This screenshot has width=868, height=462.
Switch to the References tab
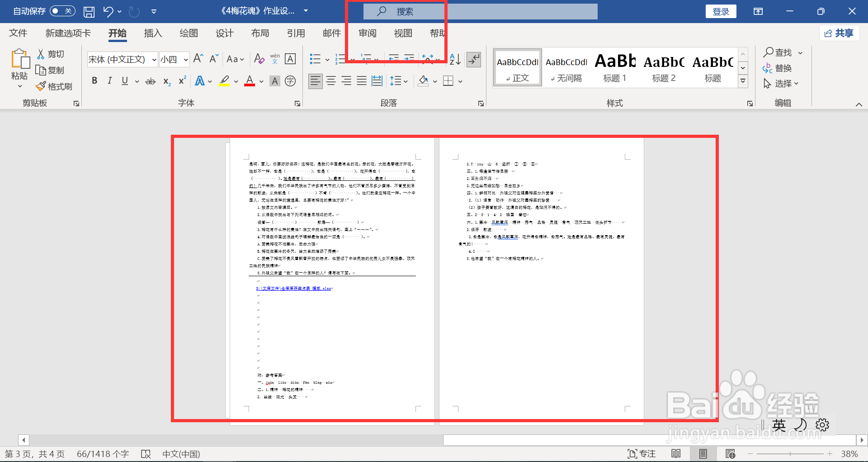tap(296, 33)
